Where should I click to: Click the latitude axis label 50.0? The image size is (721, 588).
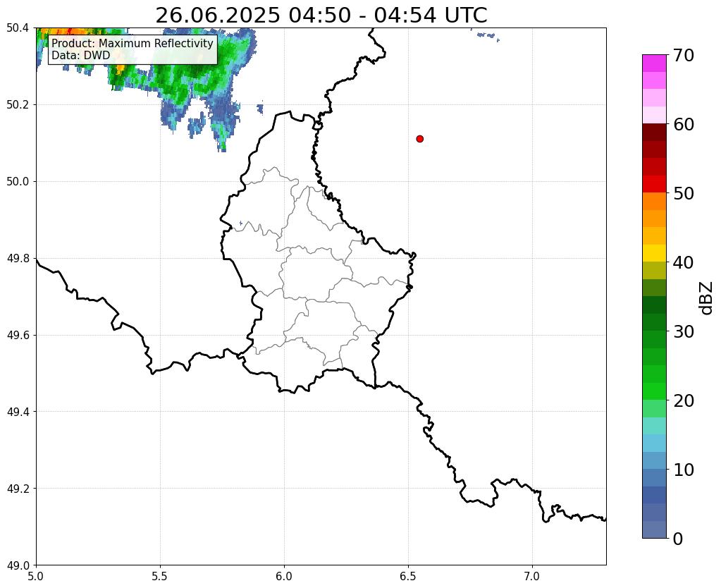coord(18,182)
